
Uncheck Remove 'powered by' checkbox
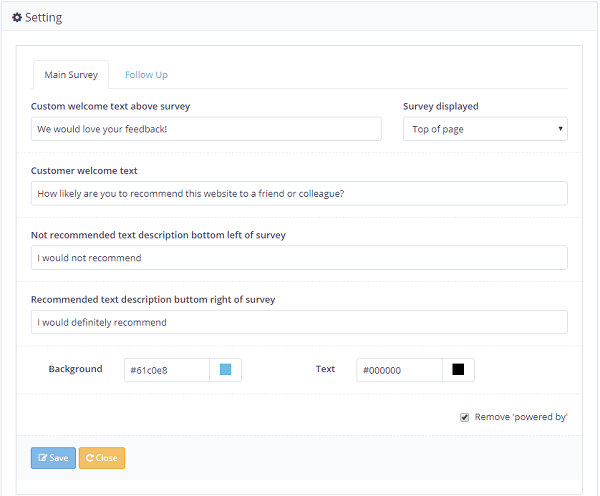(x=465, y=417)
